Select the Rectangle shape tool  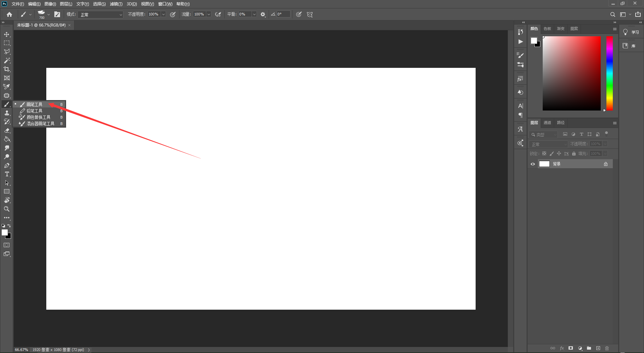(7, 191)
